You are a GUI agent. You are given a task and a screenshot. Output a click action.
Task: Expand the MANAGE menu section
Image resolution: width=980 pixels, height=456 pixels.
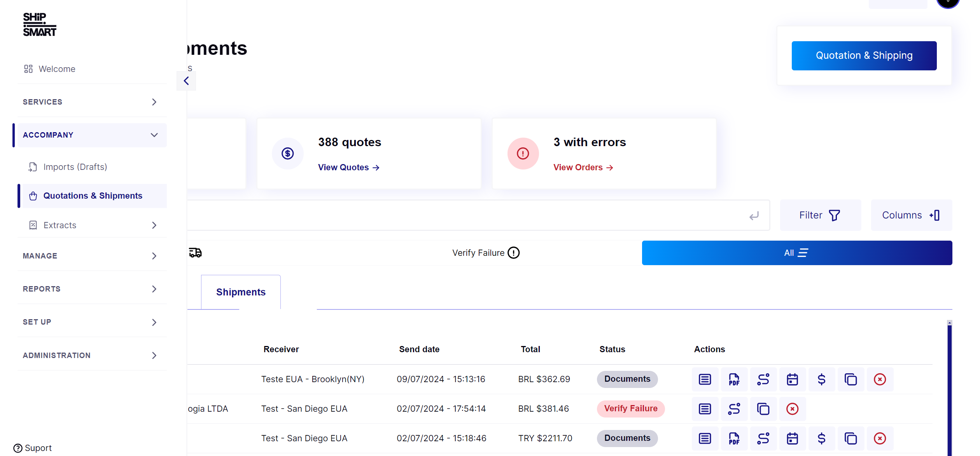pyautogui.click(x=92, y=256)
